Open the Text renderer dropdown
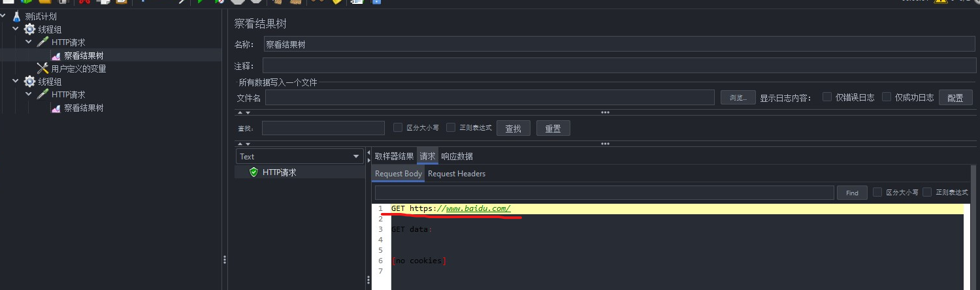The image size is (980, 290). point(299,156)
